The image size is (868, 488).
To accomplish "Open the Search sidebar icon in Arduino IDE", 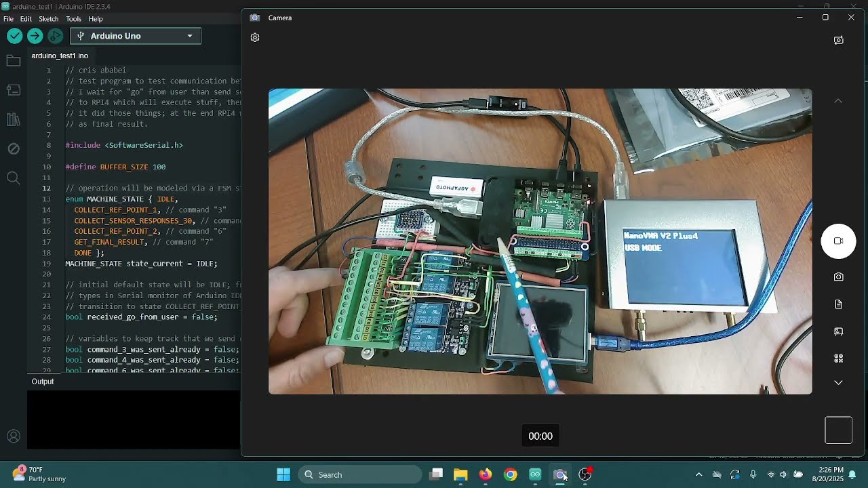I will [13, 178].
